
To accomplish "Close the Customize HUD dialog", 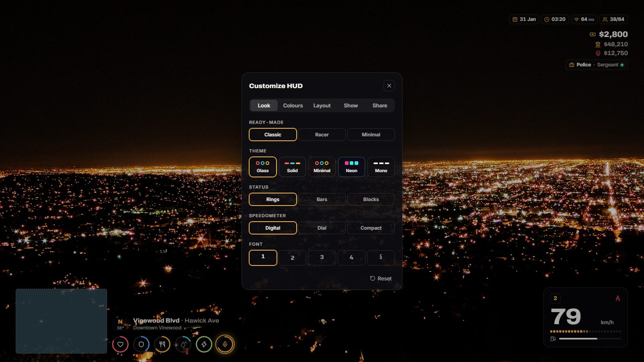I will (389, 86).
